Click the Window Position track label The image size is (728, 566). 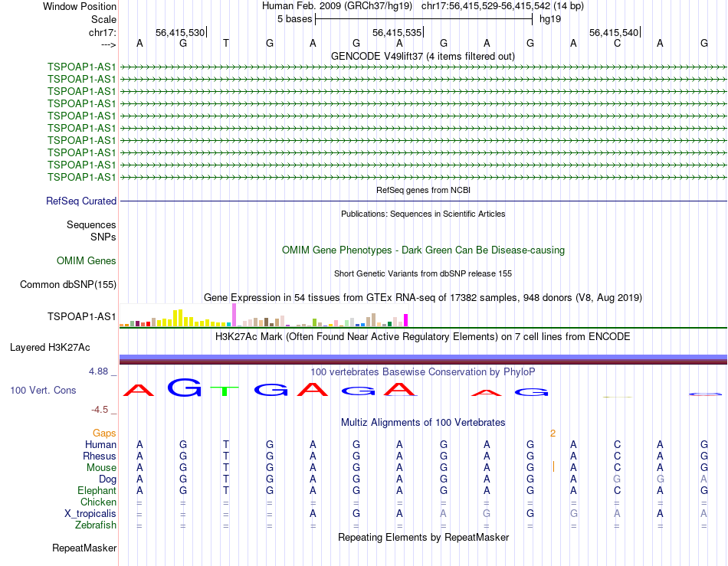tap(80, 6)
